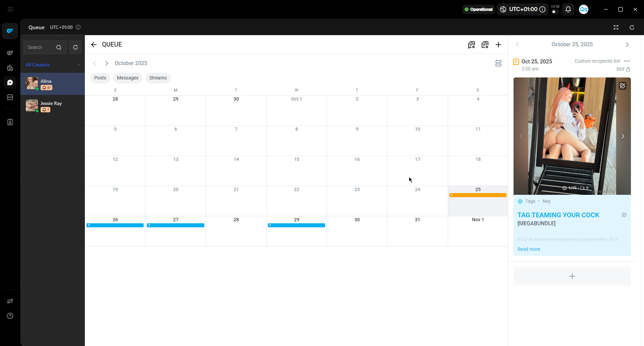
Task: Open the user profile avatar
Action: 584,9
